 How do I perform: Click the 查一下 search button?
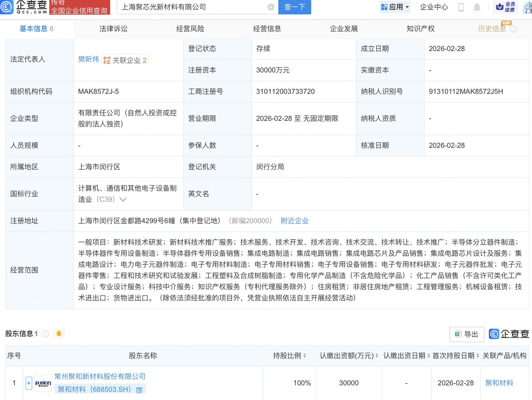[294, 7]
